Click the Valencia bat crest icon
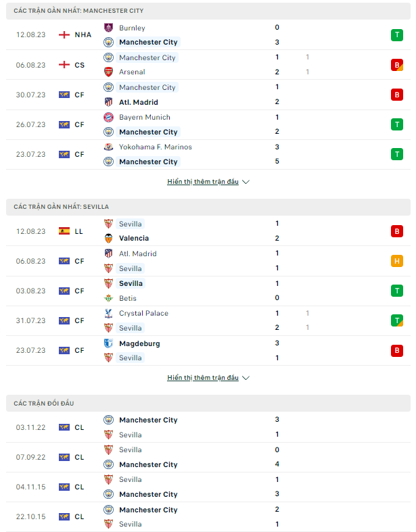Viewport: 416px width, 532px height. pyautogui.click(x=108, y=238)
